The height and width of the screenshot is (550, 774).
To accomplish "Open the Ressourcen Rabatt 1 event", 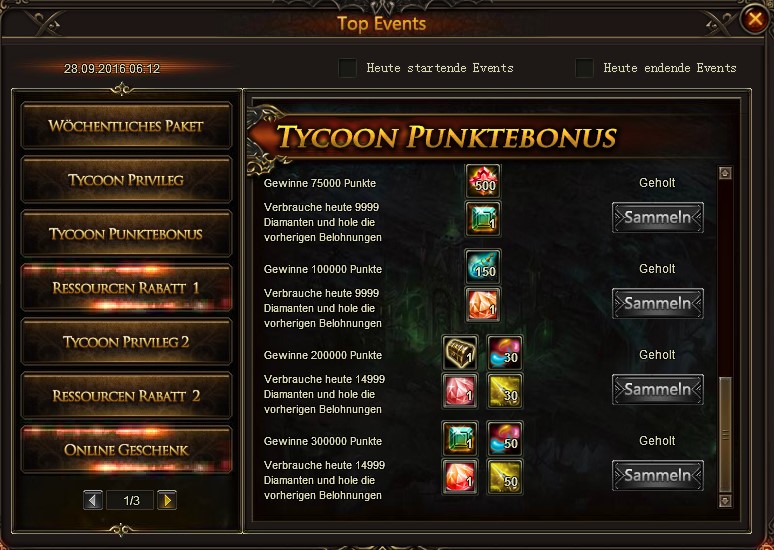I will pos(126,288).
